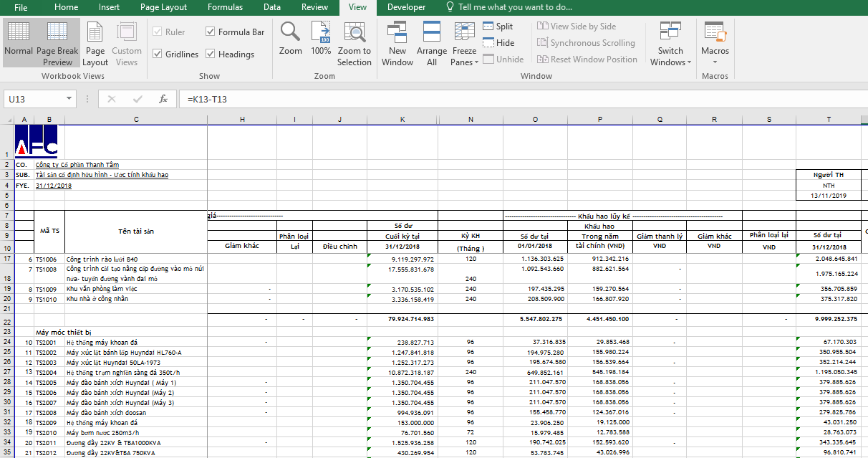The height and width of the screenshot is (458, 868).
Task: Open the Zoom dialog
Action: pyautogui.click(x=290, y=39)
